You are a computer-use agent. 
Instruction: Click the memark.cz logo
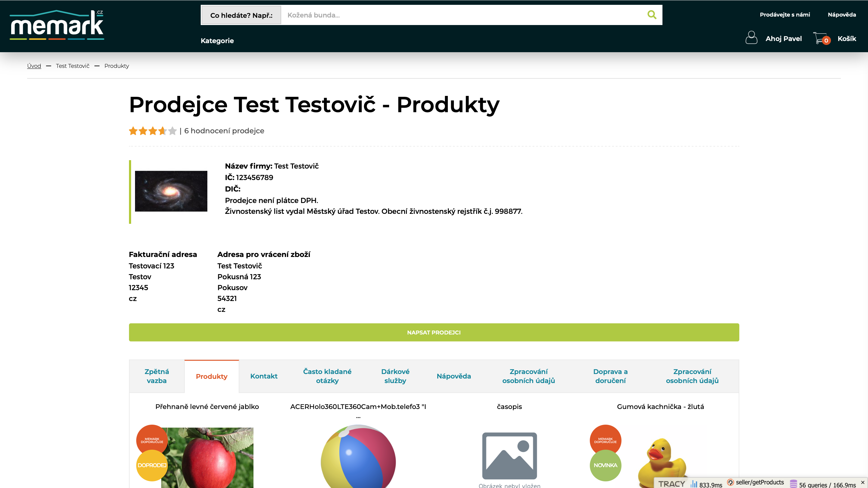click(x=57, y=26)
